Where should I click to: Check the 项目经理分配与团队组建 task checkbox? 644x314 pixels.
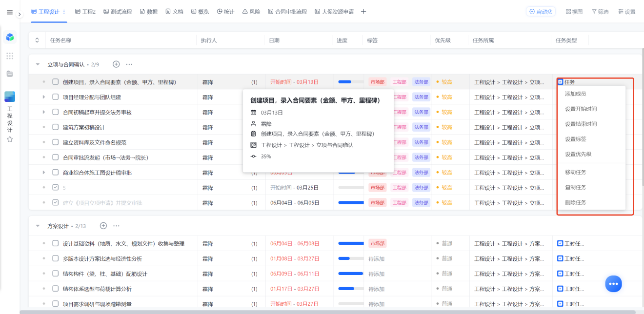56,97
